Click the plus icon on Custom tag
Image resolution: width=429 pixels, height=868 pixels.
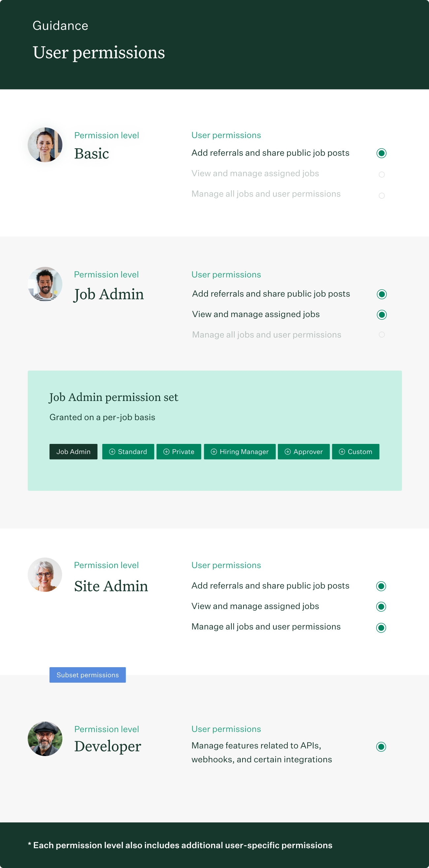342,452
